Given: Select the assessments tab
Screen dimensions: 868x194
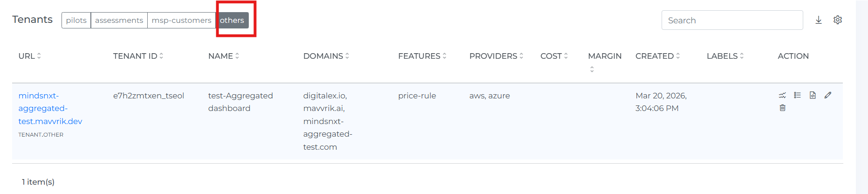Looking at the screenshot, I should click(119, 20).
